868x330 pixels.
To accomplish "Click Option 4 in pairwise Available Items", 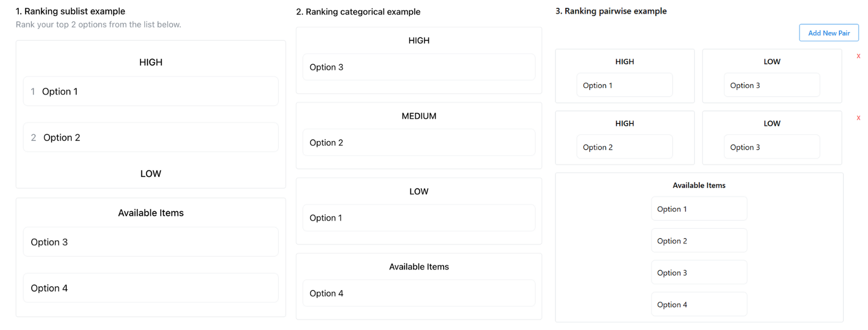I will 699,304.
